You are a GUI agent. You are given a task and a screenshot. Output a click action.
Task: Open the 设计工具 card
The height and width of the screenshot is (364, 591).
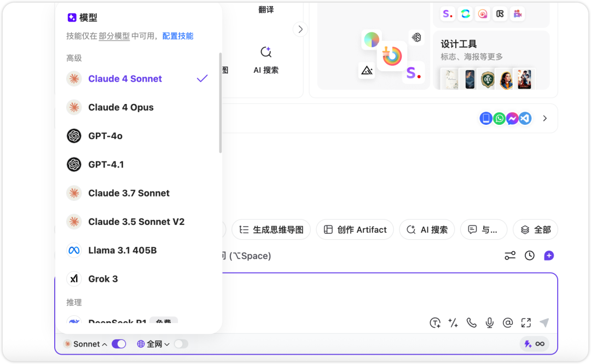491,60
